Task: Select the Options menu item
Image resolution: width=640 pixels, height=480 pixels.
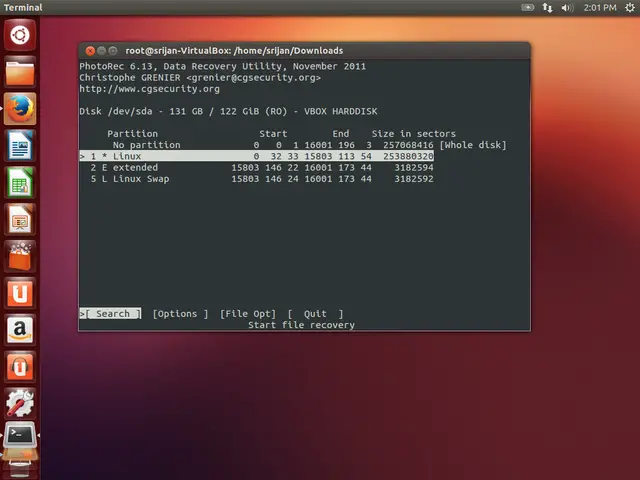Action: [x=180, y=313]
